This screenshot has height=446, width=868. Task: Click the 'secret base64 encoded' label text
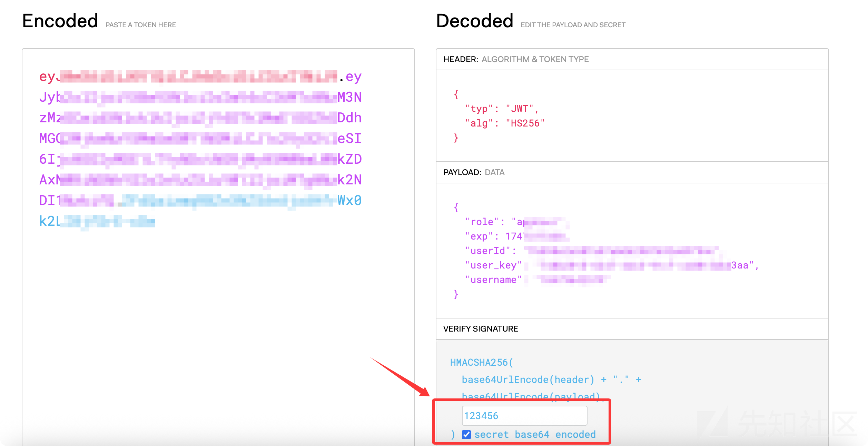(x=535, y=435)
